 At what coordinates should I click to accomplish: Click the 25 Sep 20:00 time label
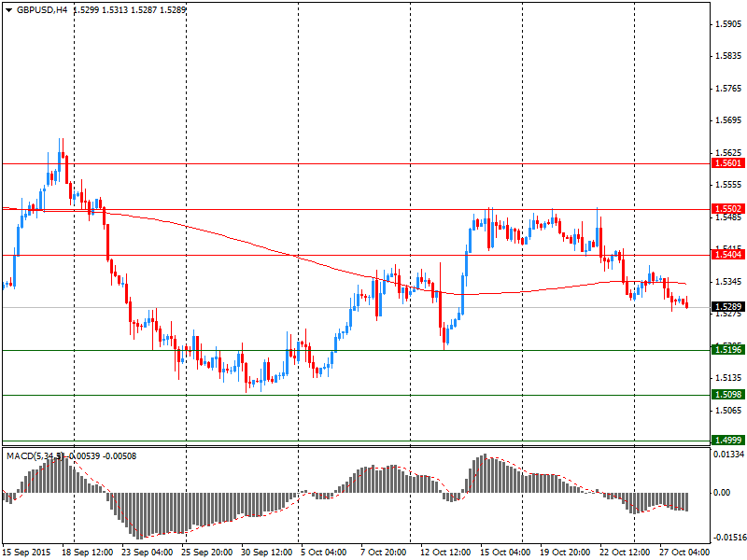click(x=207, y=553)
